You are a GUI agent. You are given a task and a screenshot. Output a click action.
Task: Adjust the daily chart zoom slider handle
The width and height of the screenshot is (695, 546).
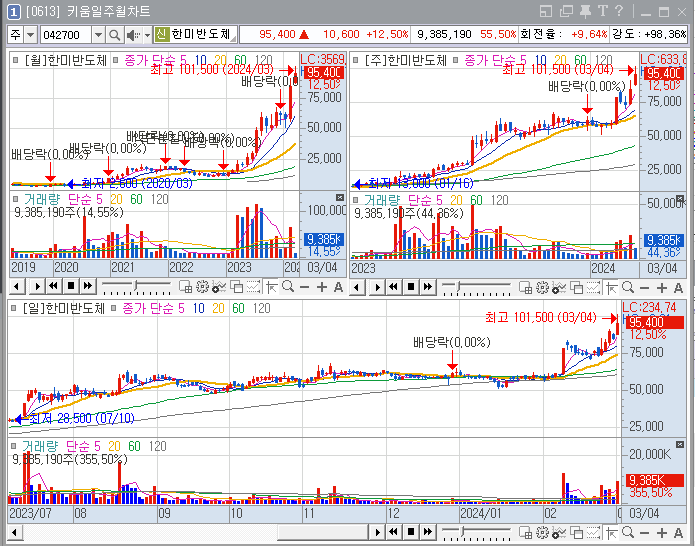[463, 531]
